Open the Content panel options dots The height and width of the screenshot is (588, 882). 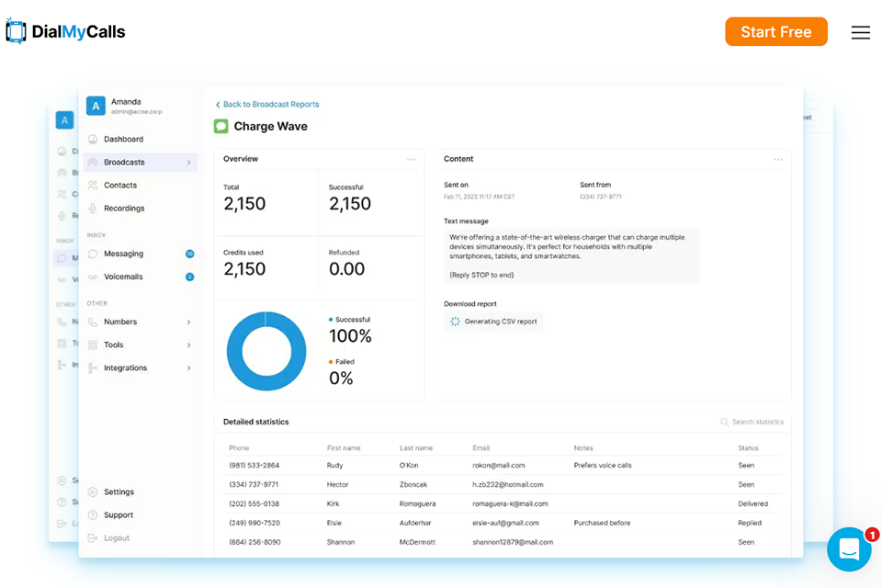[x=778, y=159]
